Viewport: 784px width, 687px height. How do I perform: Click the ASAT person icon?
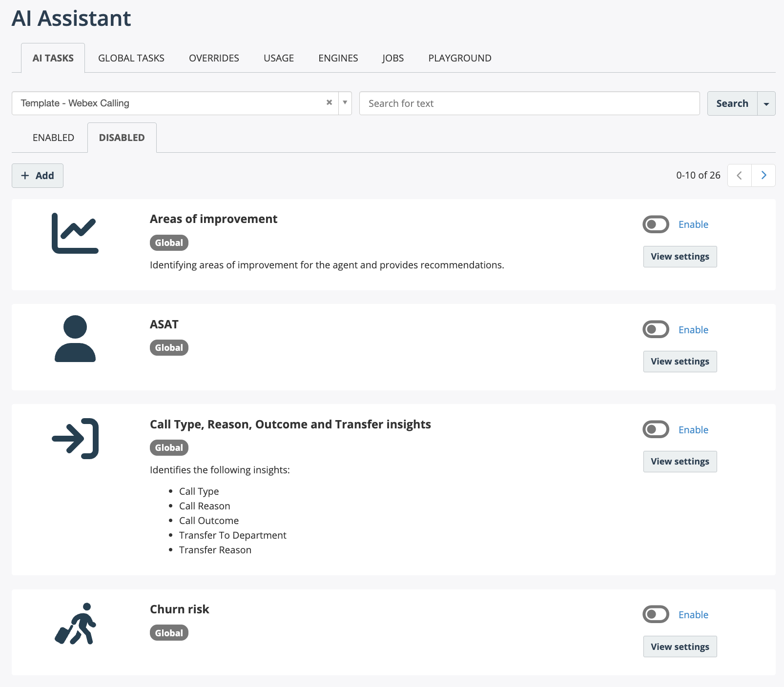[x=75, y=339]
